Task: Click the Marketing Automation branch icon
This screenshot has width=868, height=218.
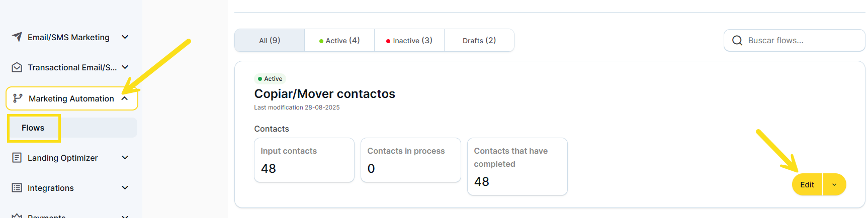Action: [x=18, y=98]
